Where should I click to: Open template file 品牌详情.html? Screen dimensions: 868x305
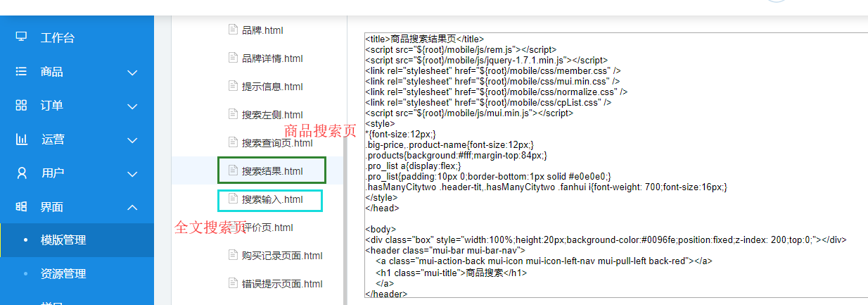(272, 58)
